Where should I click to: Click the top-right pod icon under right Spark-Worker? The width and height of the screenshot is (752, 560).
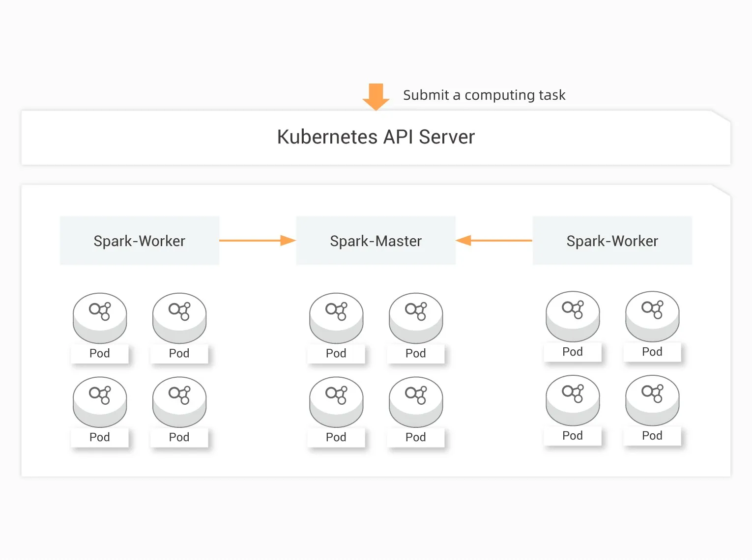point(652,316)
